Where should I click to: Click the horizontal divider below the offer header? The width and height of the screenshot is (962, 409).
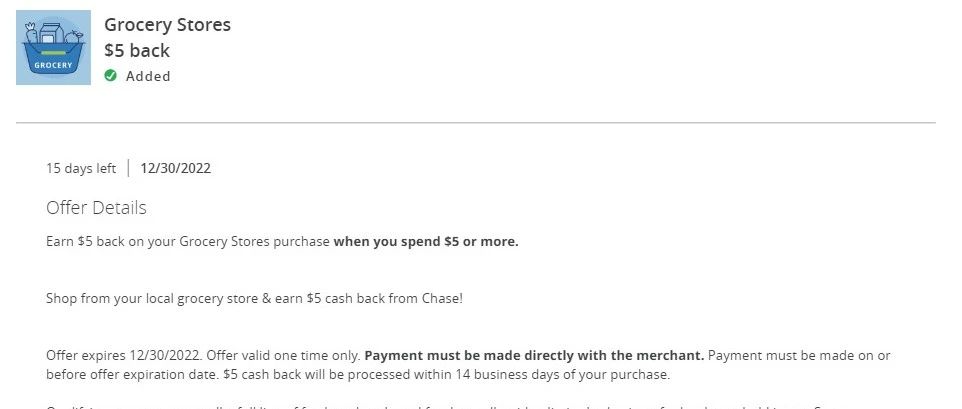click(476, 123)
